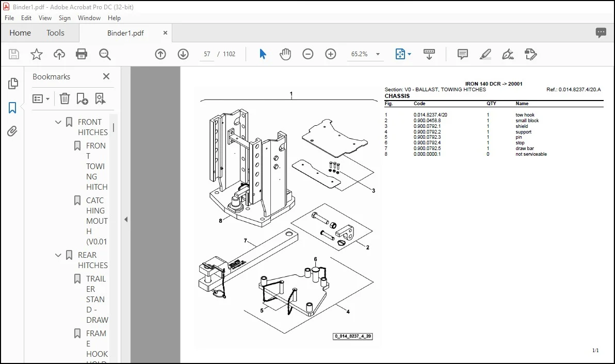Image resolution: width=615 pixels, height=364 pixels.
Task: Open bookmark options dropdown menu
Action: (41, 99)
